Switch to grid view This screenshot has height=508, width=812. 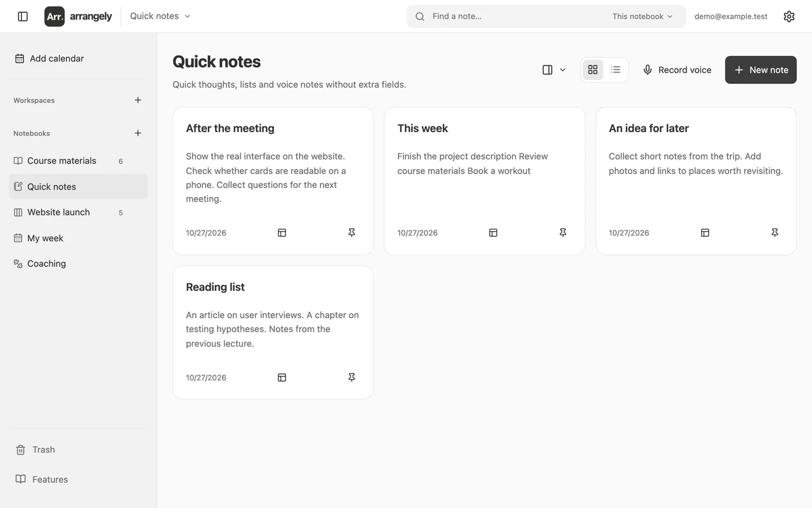pyautogui.click(x=593, y=70)
